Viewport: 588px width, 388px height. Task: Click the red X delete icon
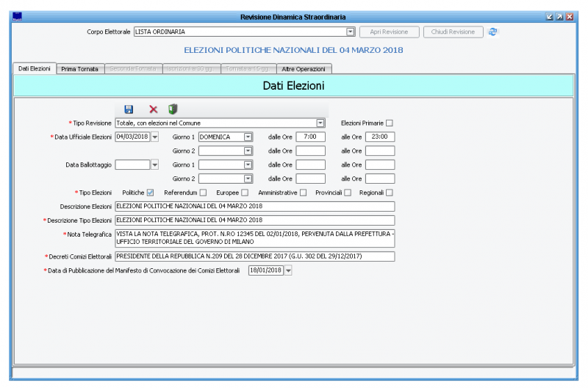pyautogui.click(x=153, y=109)
